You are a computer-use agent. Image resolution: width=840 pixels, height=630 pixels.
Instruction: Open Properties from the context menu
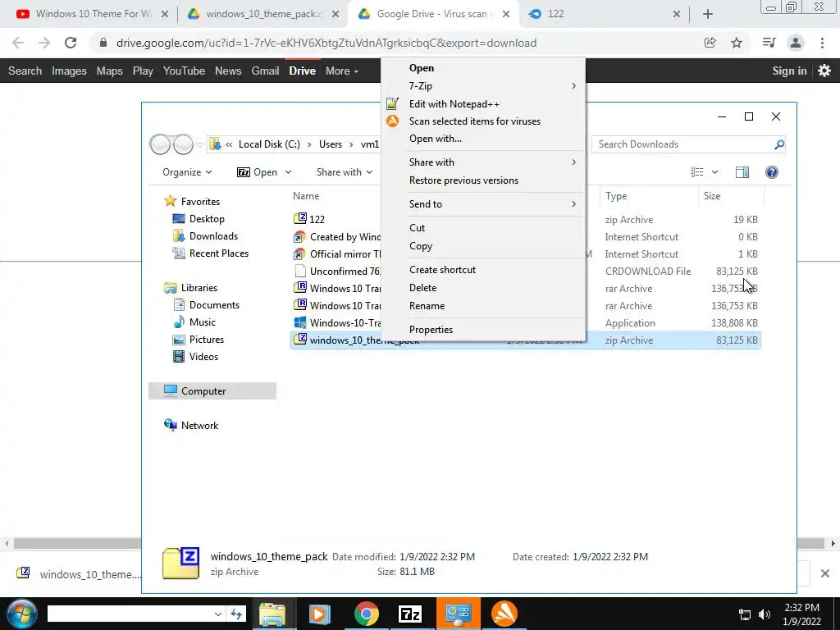tap(431, 330)
